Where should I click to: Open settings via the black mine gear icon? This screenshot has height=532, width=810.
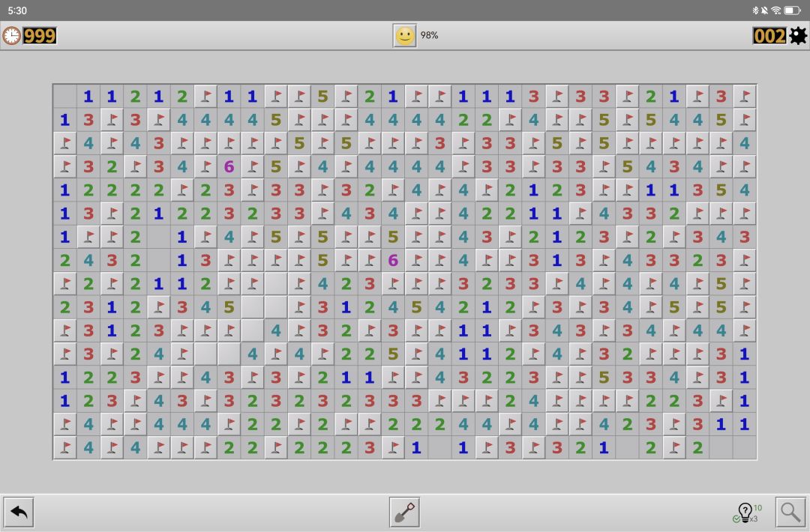(797, 36)
